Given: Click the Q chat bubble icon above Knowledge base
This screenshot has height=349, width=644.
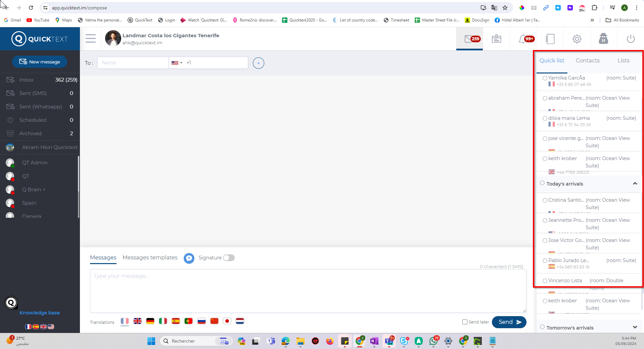Looking at the screenshot, I should click(x=11, y=303).
